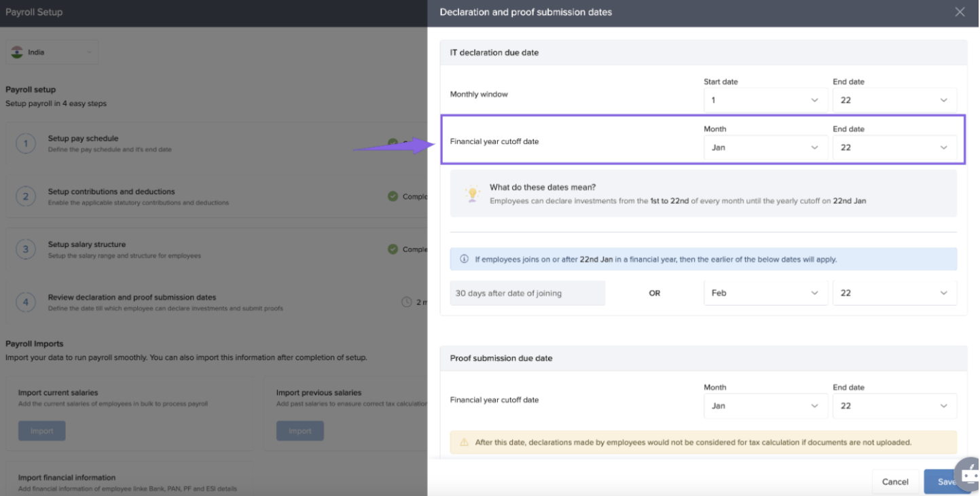The image size is (980, 496).
Task: Click the yellow warning triangle icon
Action: point(465,442)
